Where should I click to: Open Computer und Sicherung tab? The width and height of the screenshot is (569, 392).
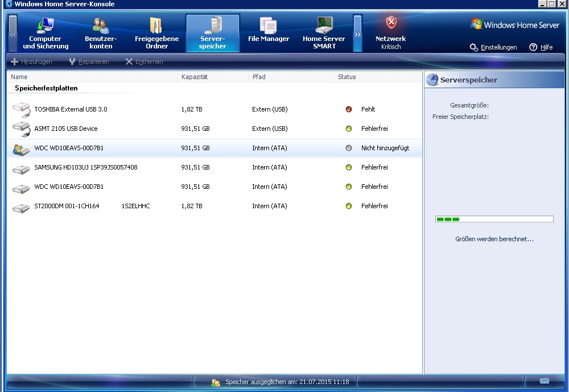[46, 34]
